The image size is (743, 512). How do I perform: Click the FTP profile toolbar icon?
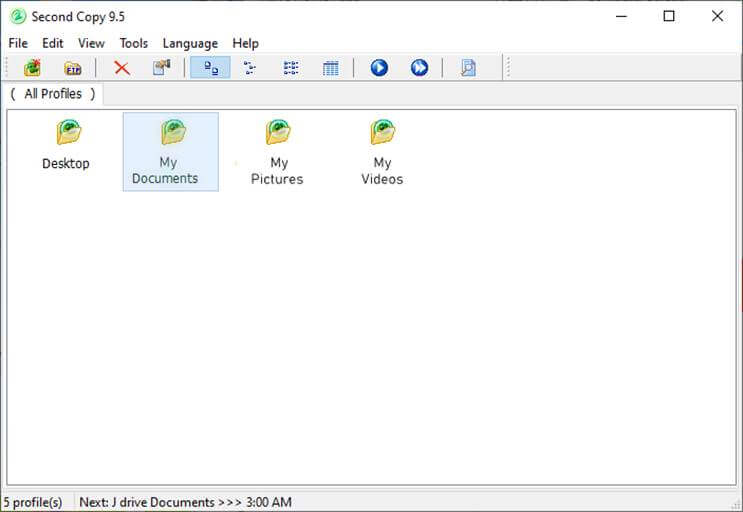click(x=72, y=69)
